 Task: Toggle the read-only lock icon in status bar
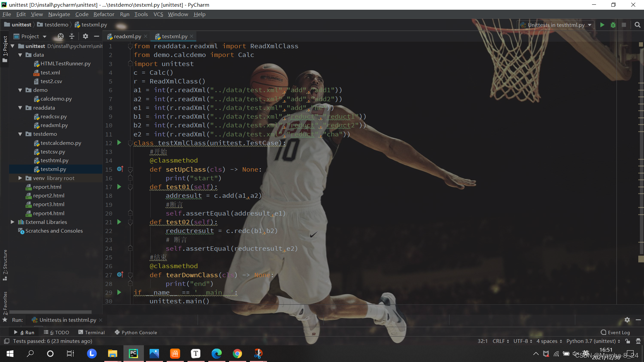[x=628, y=341]
